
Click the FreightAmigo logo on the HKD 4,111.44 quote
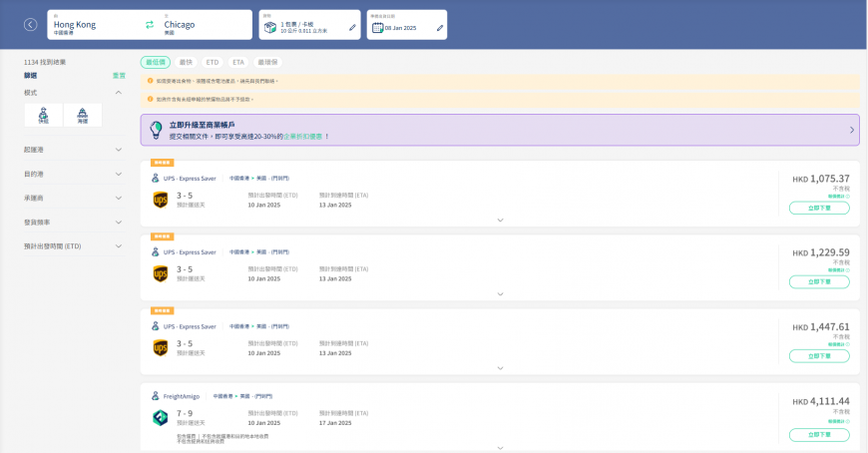161,417
